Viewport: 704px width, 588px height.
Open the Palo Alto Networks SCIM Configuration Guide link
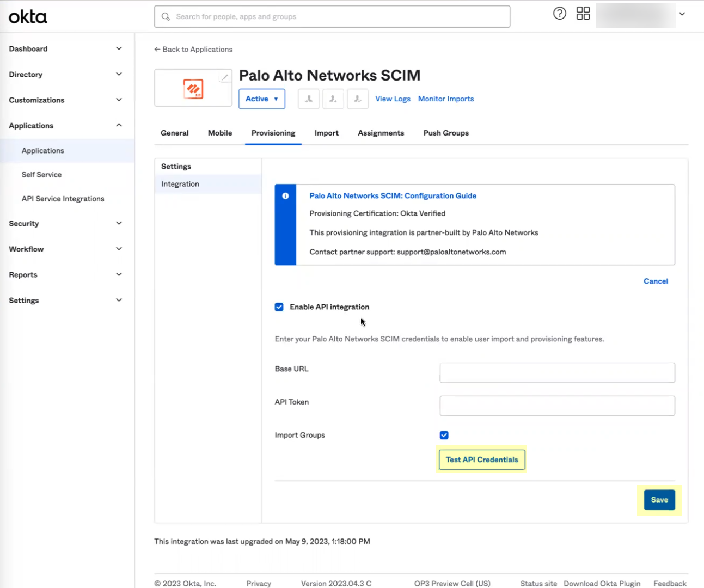tap(393, 195)
